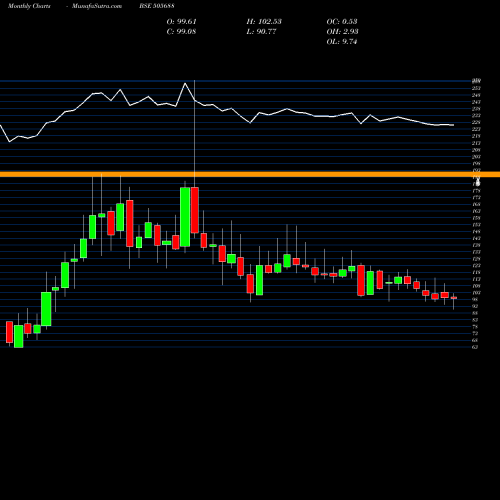
Task: Click the peak of the white indicator line
Action: (x=185, y=83)
